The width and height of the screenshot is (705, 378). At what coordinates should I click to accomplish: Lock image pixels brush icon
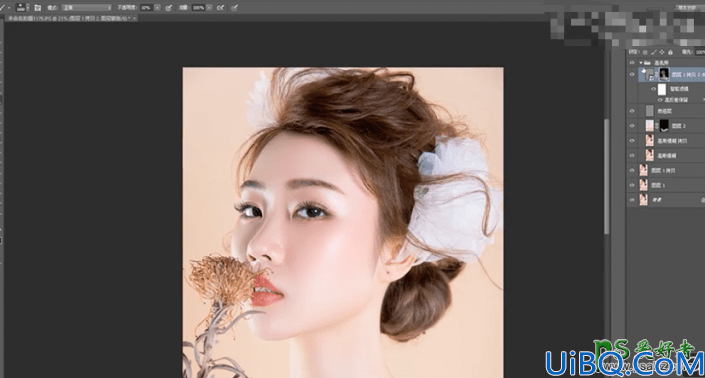pos(653,53)
